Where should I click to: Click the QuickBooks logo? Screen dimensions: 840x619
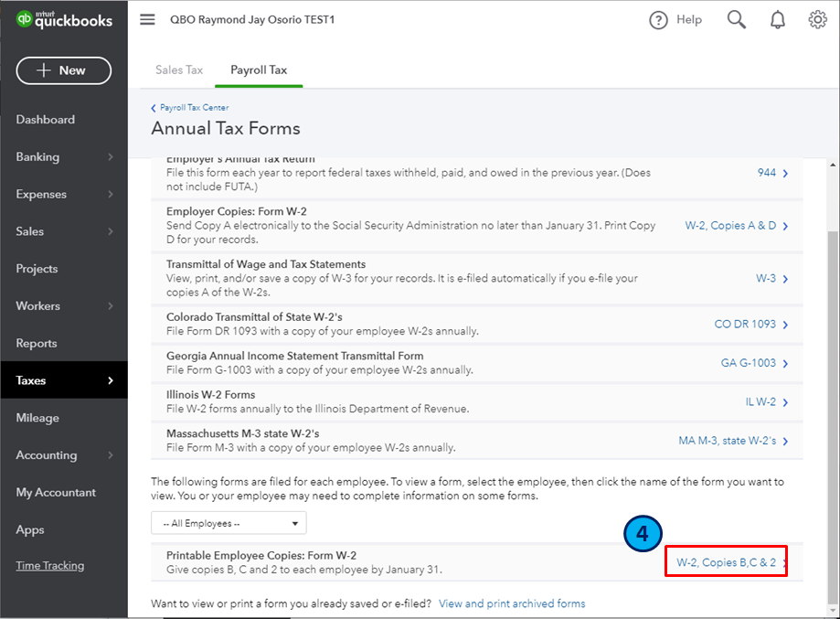(x=64, y=19)
